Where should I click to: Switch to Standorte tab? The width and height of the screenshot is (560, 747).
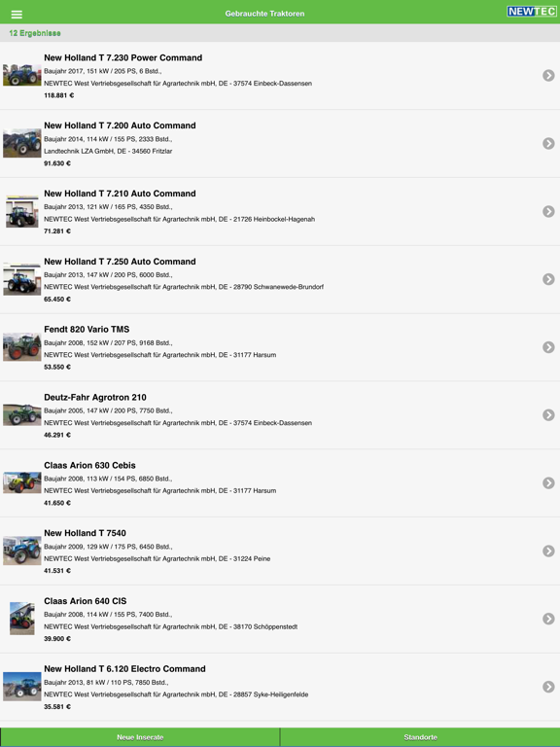pos(420,737)
